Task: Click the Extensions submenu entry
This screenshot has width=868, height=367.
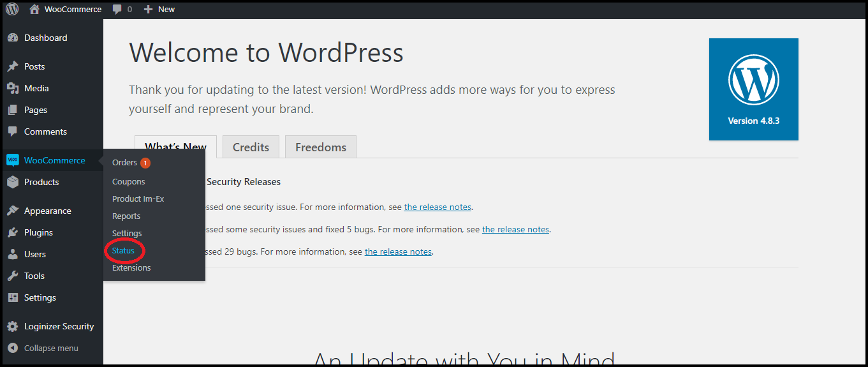Action: click(x=131, y=268)
